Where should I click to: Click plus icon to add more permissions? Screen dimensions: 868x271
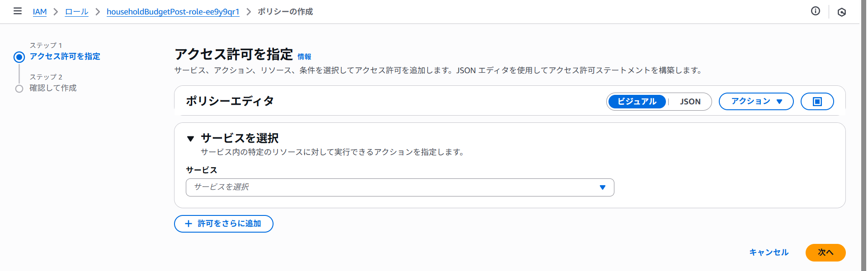(x=189, y=224)
